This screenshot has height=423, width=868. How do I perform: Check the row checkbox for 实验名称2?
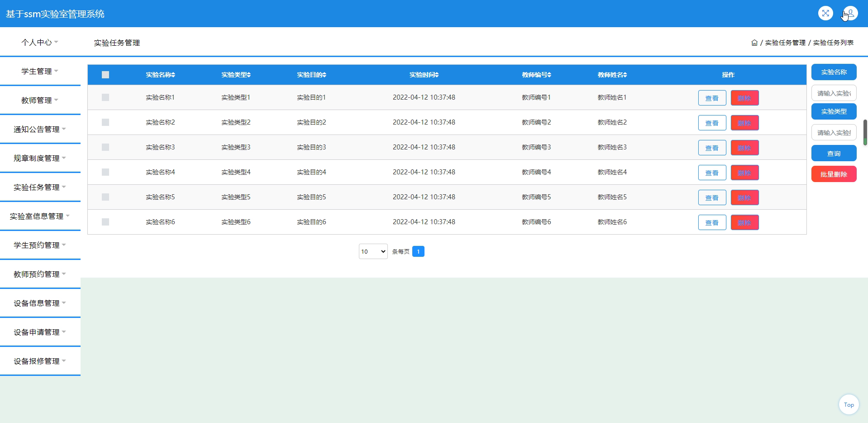coord(105,122)
